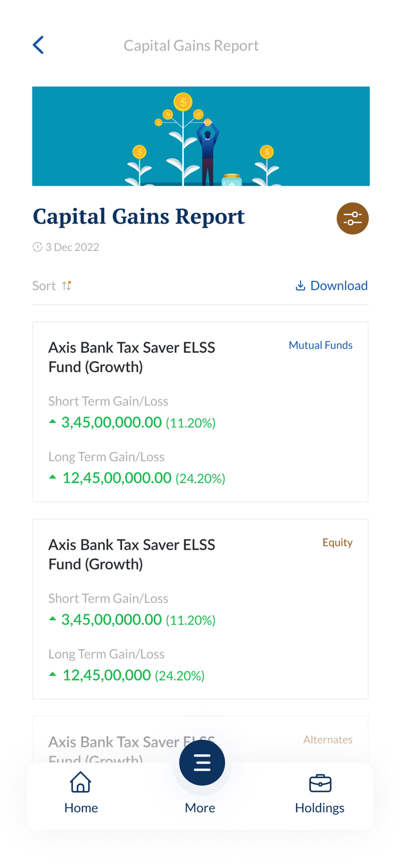Click the money plant banner image

[200, 136]
